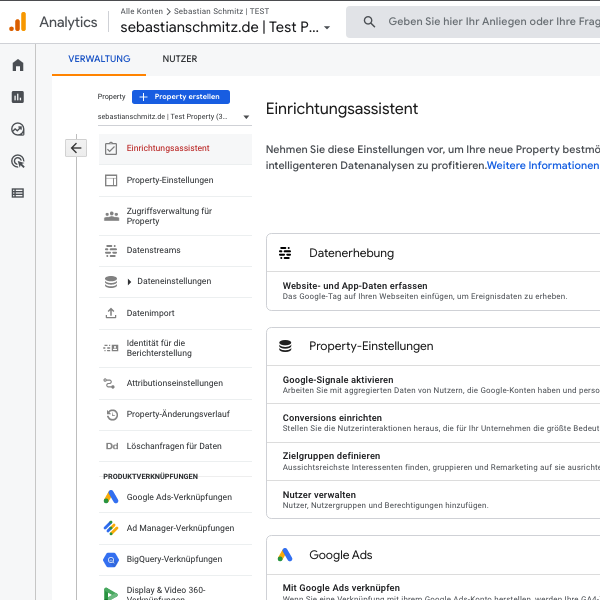The height and width of the screenshot is (600, 600).
Task: Follow the Weitere Informationen link
Action: pos(543,165)
